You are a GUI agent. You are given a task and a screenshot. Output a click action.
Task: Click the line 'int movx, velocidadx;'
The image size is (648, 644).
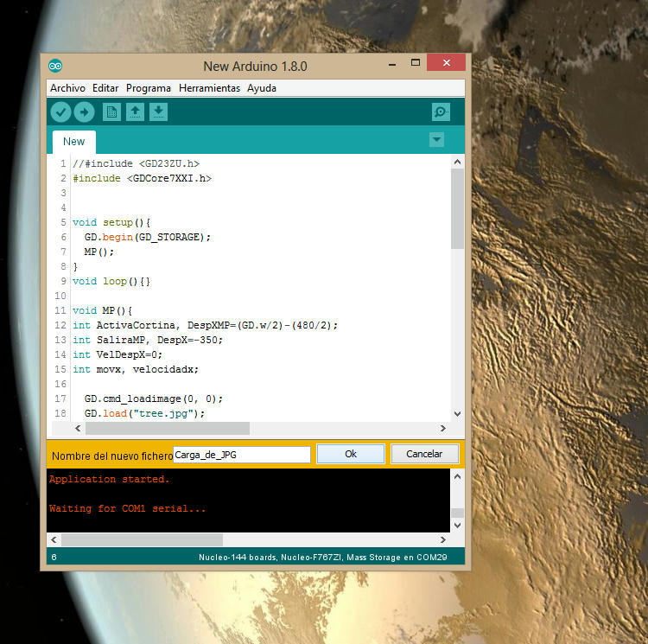[x=136, y=369]
